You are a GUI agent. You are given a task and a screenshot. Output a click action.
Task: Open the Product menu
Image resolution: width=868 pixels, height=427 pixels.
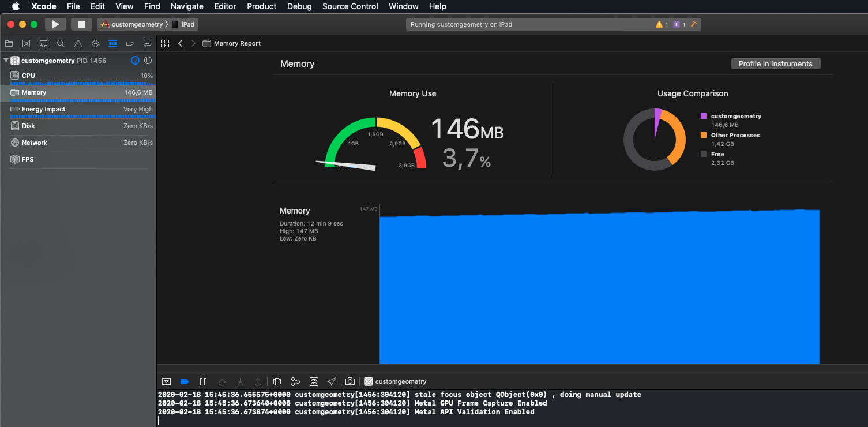point(262,6)
